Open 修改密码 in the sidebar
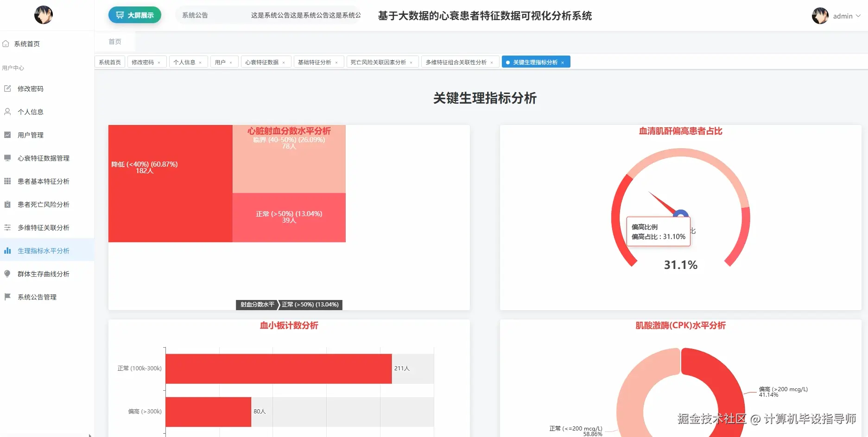Image resolution: width=868 pixels, height=437 pixels. pos(47,88)
